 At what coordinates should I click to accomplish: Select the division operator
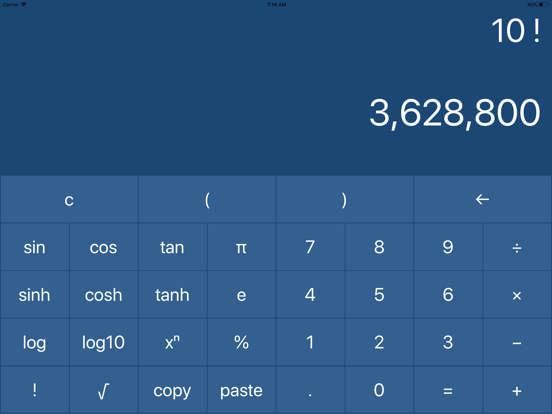click(x=517, y=247)
